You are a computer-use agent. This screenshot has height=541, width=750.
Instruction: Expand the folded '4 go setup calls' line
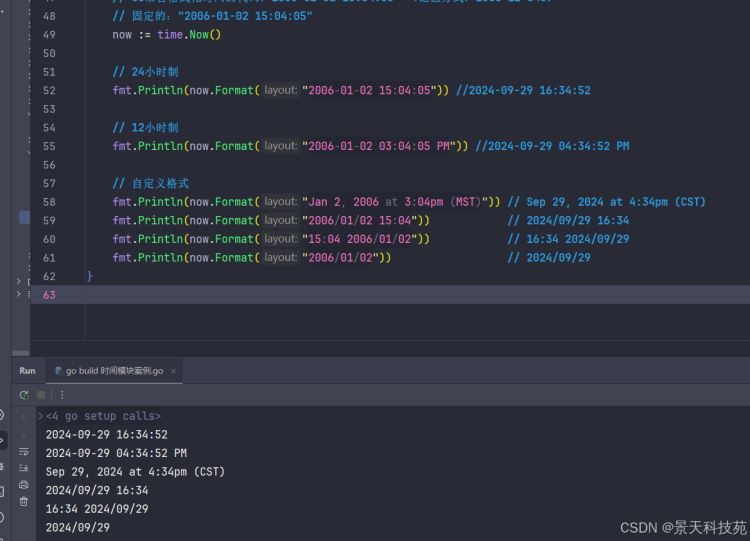41,416
